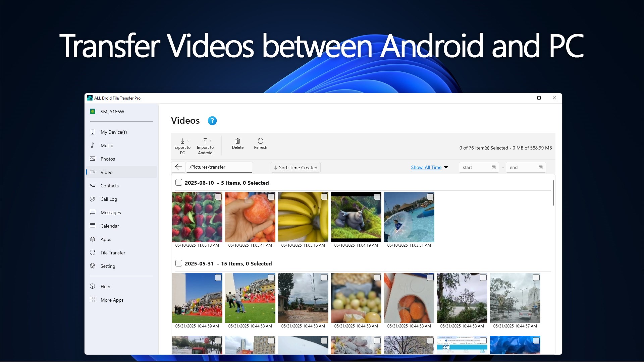Open calendar picker in start date field
This screenshot has width=644, height=362.
(x=493, y=167)
